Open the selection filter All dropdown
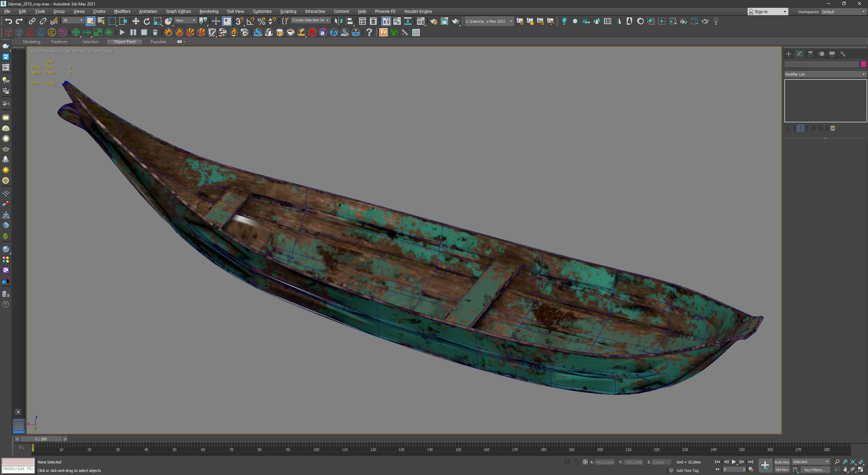 (73, 20)
